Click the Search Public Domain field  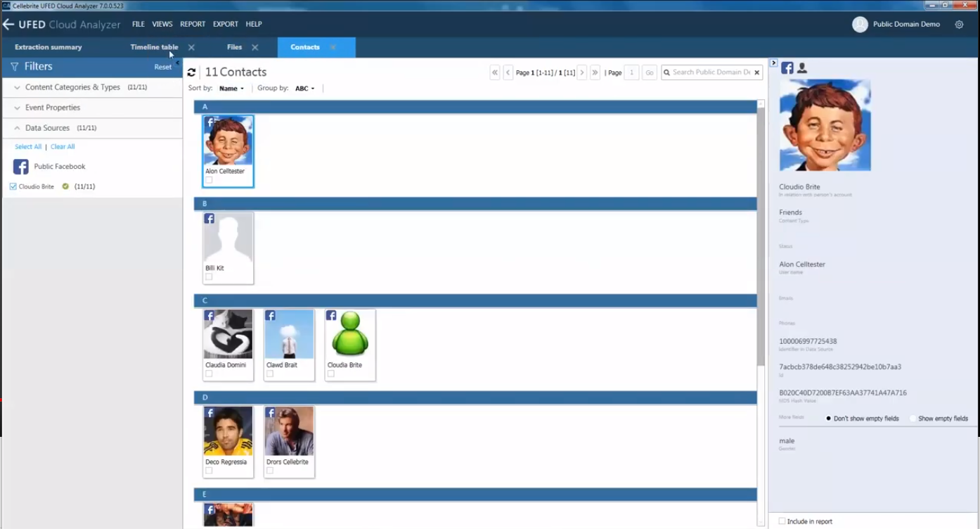[x=711, y=72]
